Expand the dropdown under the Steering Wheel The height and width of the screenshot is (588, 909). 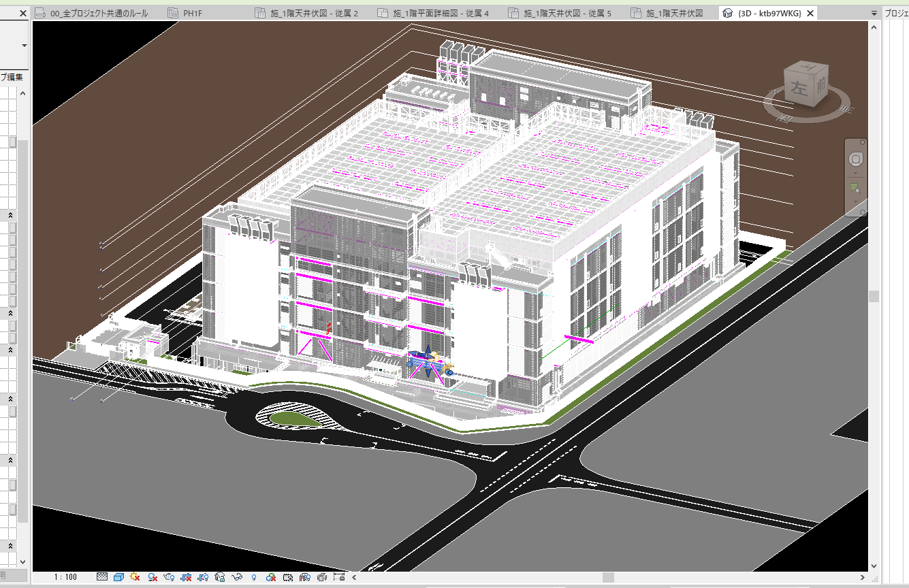856,173
